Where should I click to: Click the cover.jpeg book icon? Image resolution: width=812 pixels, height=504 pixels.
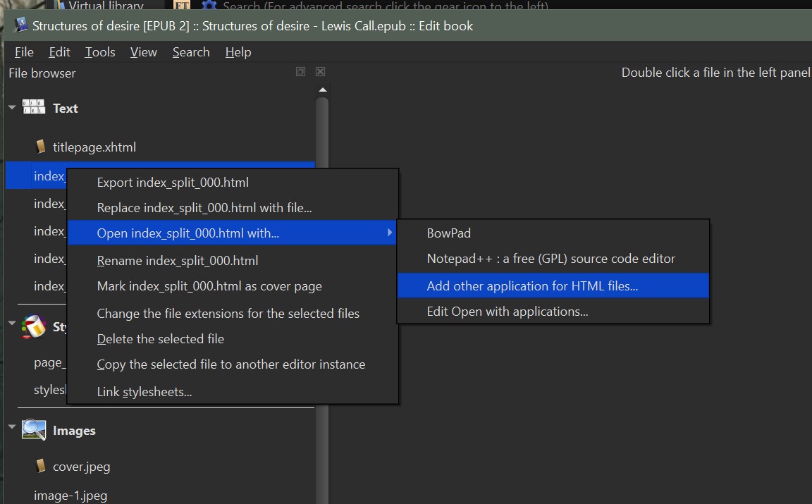(40, 466)
